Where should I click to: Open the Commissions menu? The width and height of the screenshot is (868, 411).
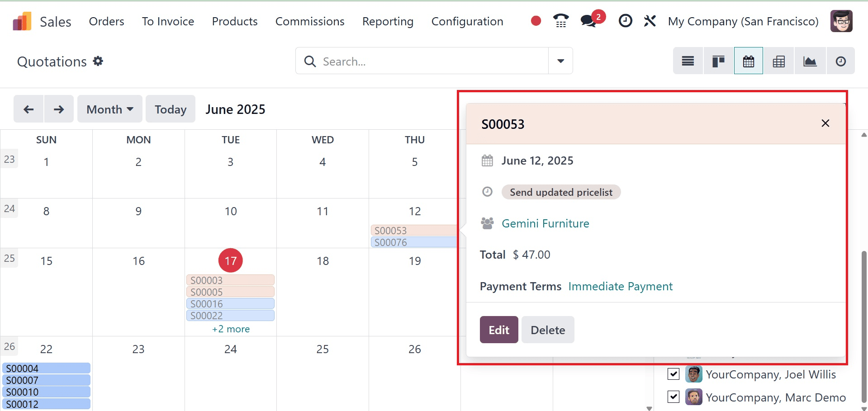pyautogui.click(x=310, y=21)
